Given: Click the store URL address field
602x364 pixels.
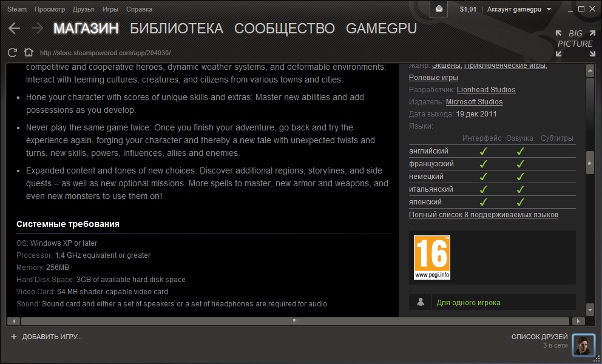Looking at the screenshot, I should [x=105, y=53].
